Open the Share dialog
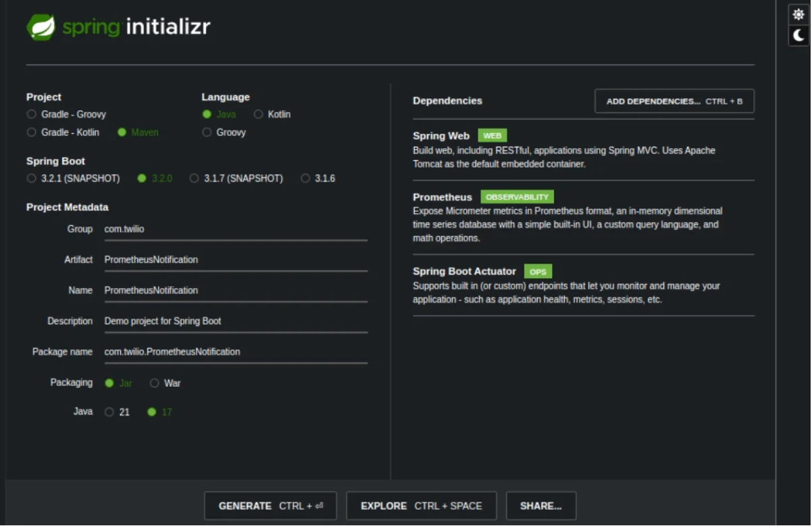 541,506
